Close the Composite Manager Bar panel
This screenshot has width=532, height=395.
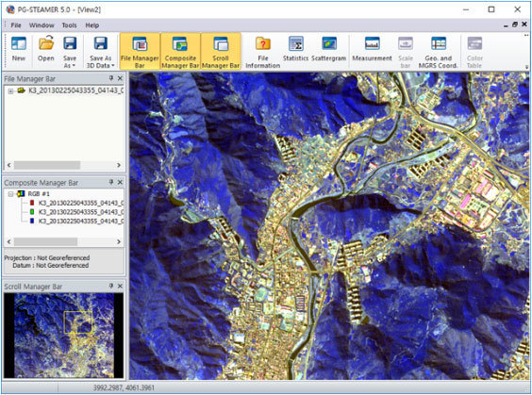(x=120, y=182)
